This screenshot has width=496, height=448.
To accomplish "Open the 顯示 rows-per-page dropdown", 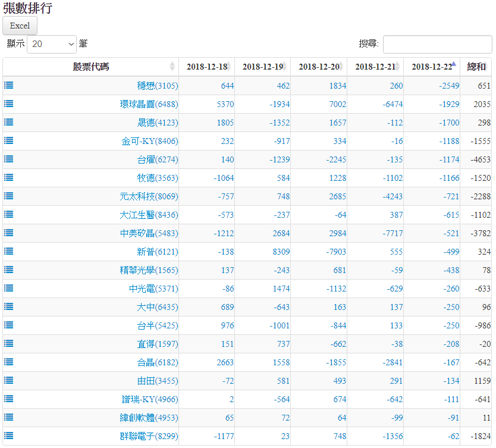I will pos(52,44).
